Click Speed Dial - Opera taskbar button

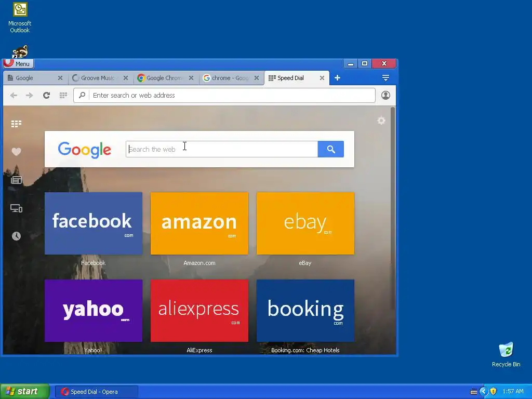[96, 392]
